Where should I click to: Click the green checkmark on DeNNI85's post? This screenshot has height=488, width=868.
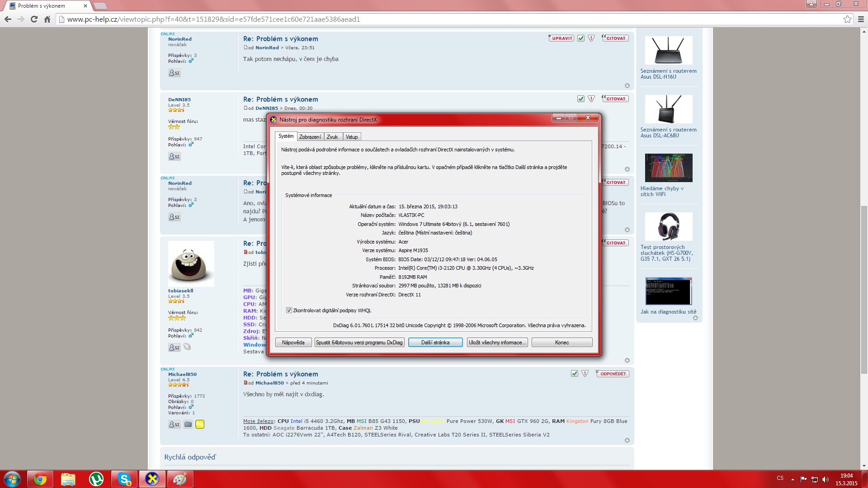coord(580,99)
